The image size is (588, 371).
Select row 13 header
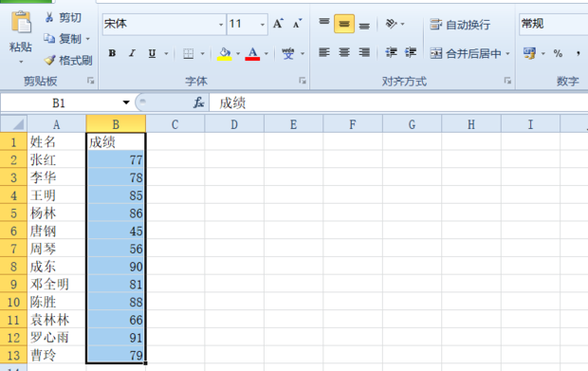13,355
